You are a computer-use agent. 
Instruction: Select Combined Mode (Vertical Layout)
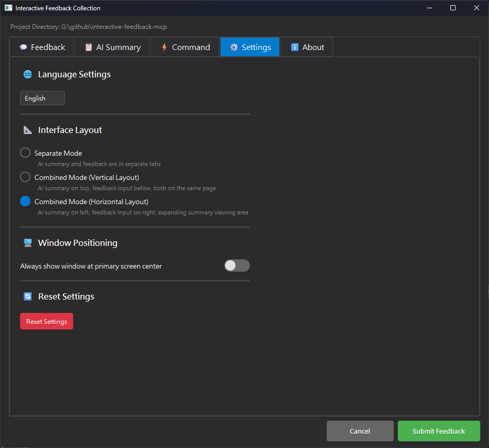[x=25, y=177]
